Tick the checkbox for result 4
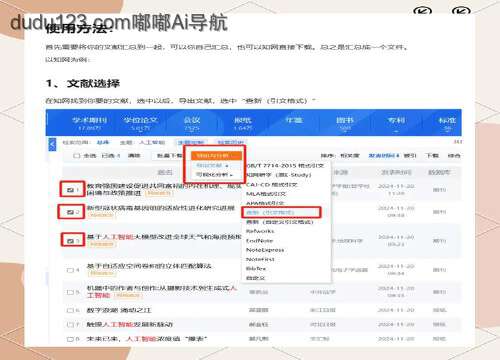Image resolution: width=500 pixels, height=360 pixels. [x=70, y=270]
